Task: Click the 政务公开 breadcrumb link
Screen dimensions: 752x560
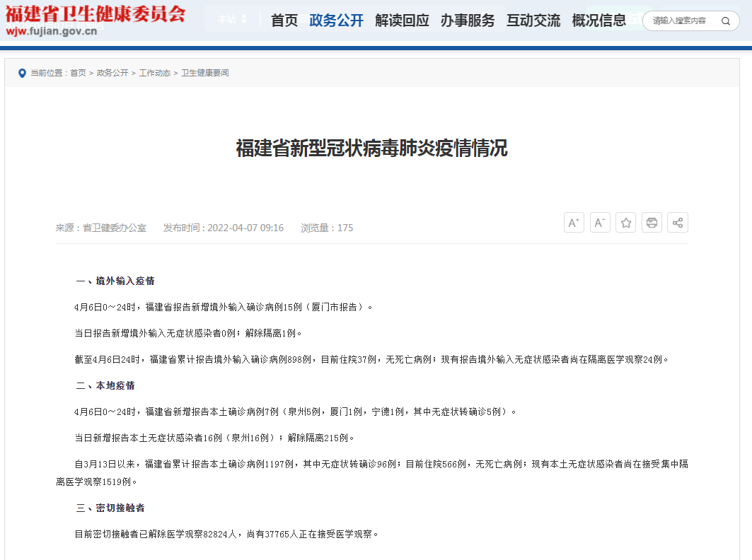Action: pos(112,73)
